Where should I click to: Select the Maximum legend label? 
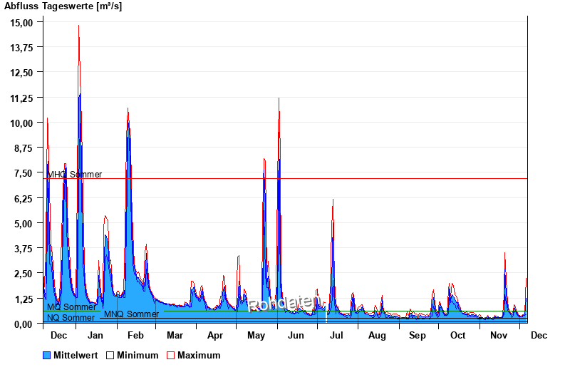(x=199, y=355)
